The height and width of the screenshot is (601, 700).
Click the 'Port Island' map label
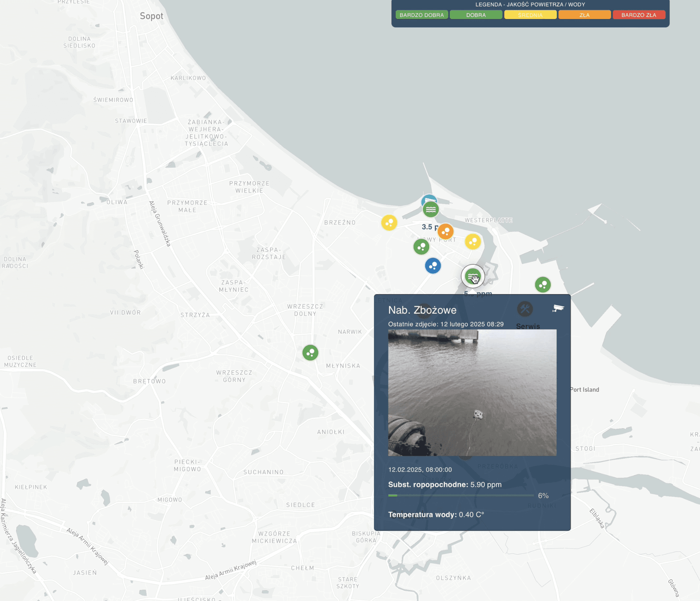584,389
